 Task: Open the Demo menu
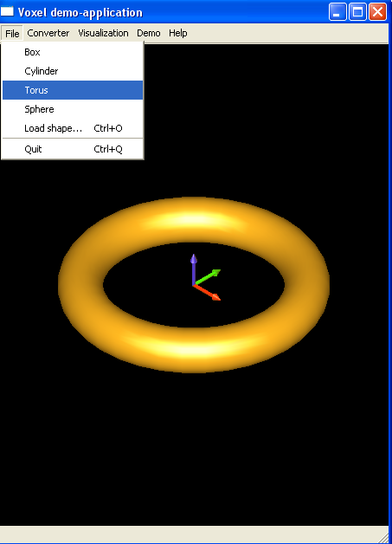pos(149,33)
